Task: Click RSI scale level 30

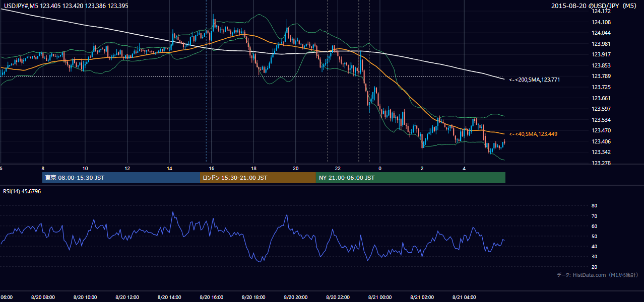Action: [x=594, y=257]
